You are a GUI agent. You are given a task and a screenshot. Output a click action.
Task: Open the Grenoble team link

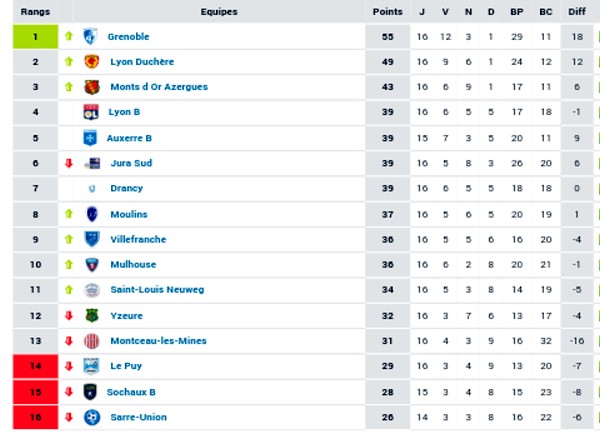[129, 36]
